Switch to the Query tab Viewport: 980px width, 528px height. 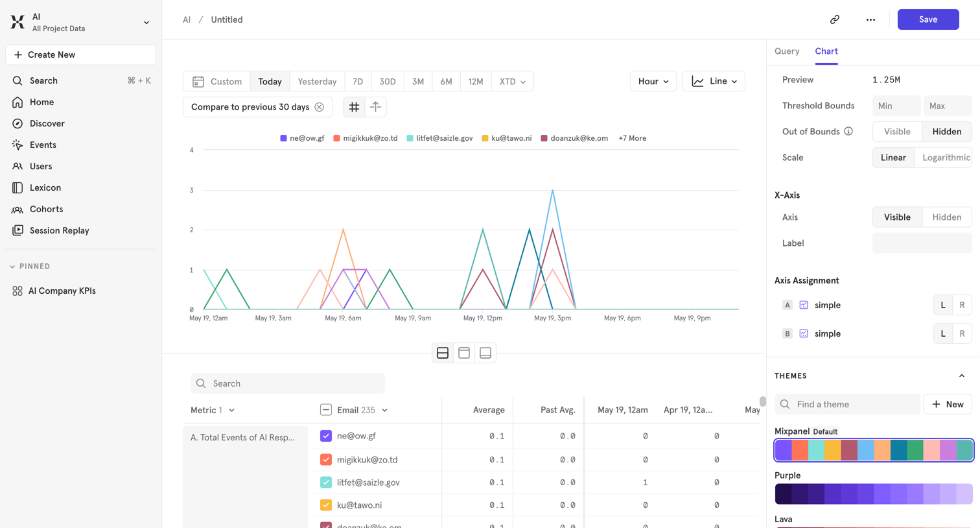(x=787, y=51)
